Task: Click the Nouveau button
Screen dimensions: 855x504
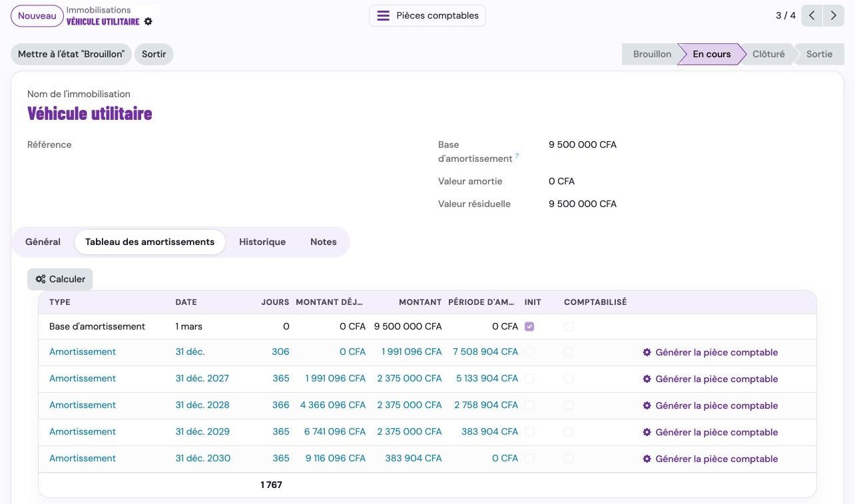Action: (37, 16)
